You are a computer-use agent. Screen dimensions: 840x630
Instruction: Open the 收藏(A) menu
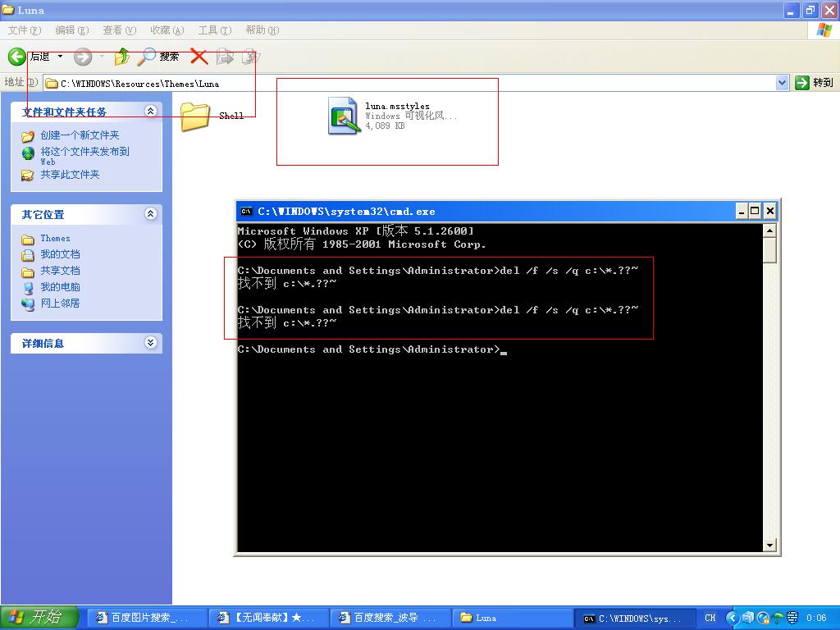click(x=167, y=30)
